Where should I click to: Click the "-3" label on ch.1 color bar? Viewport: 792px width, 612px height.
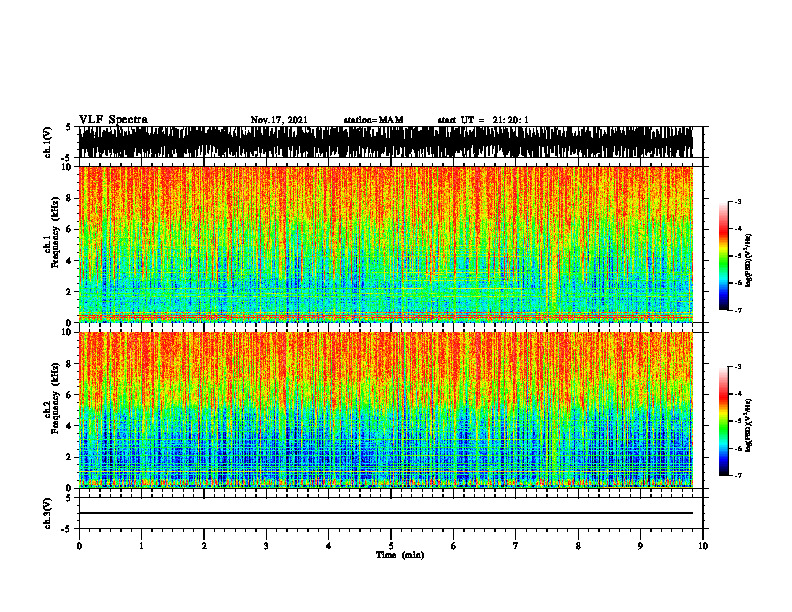[x=738, y=202]
